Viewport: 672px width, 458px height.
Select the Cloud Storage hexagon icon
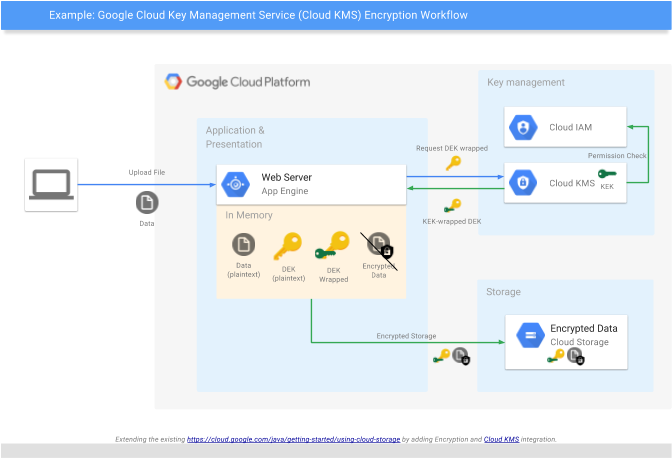(527, 335)
